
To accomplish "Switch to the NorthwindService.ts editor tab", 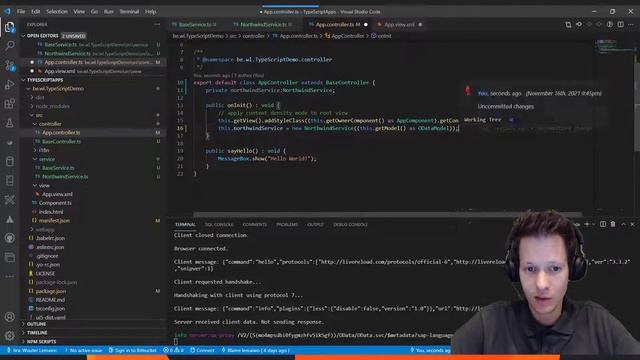I will pyautogui.click(x=263, y=24).
